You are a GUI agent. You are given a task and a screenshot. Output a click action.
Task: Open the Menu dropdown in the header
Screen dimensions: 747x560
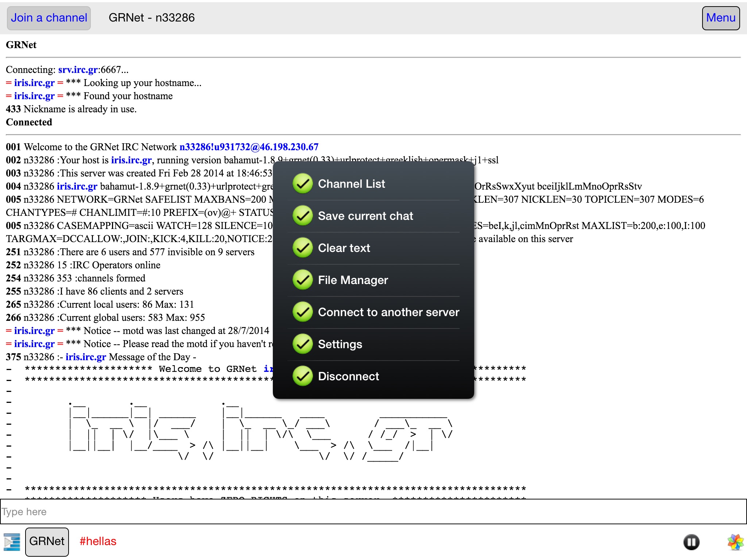[720, 18]
